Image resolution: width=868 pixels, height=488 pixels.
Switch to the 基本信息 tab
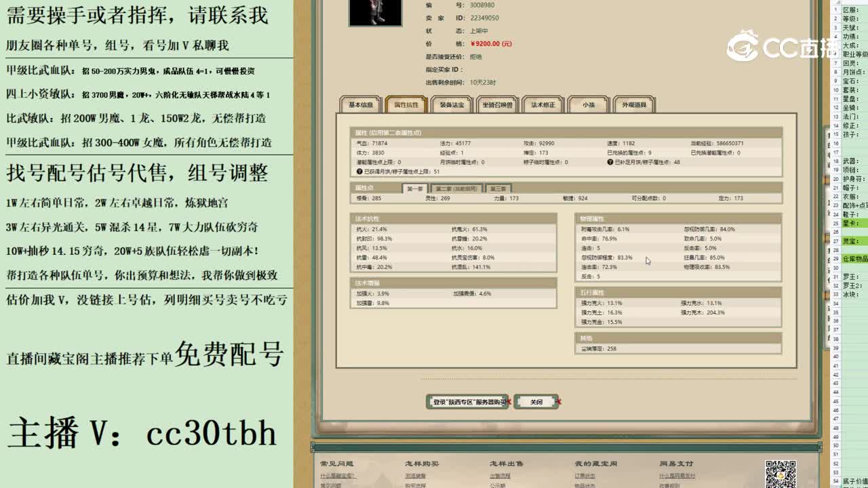click(361, 105)
